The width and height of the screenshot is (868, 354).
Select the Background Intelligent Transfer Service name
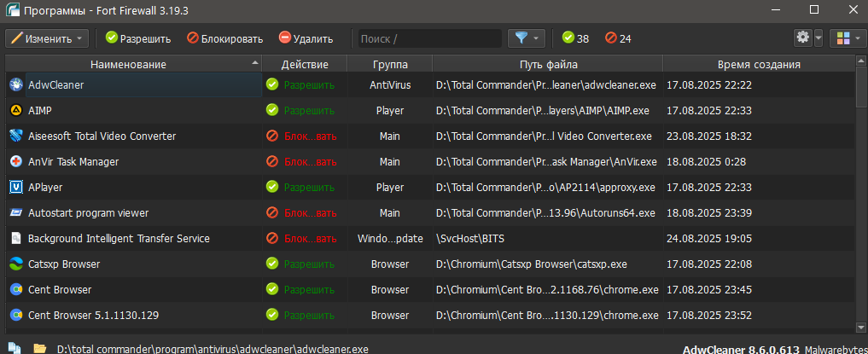[119, 238]
